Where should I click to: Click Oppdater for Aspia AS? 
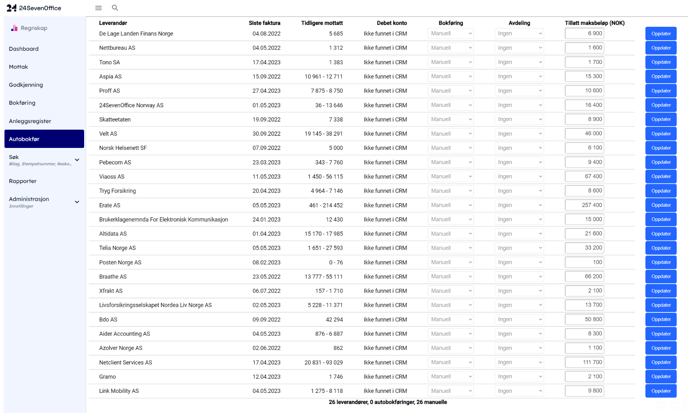click(x=660, y=76)
